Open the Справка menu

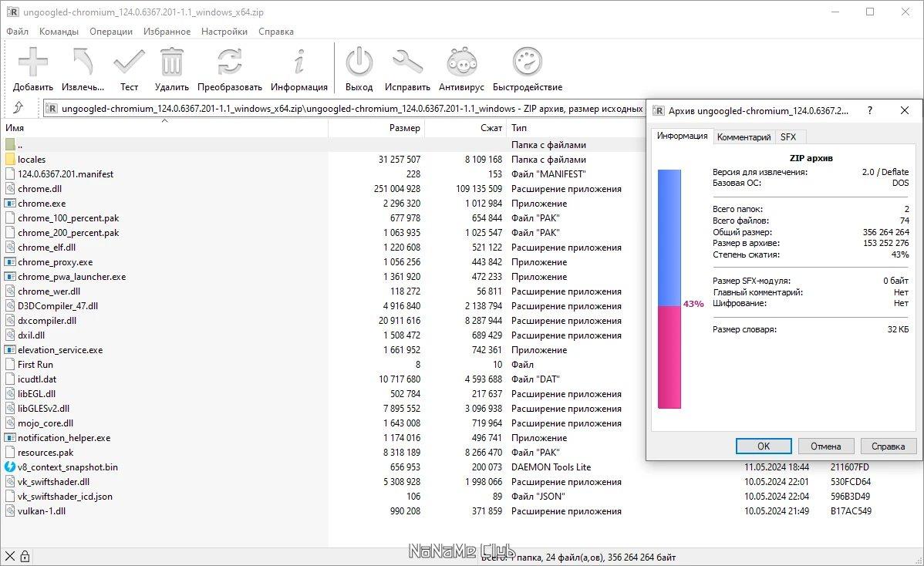(x=276, y=31)
